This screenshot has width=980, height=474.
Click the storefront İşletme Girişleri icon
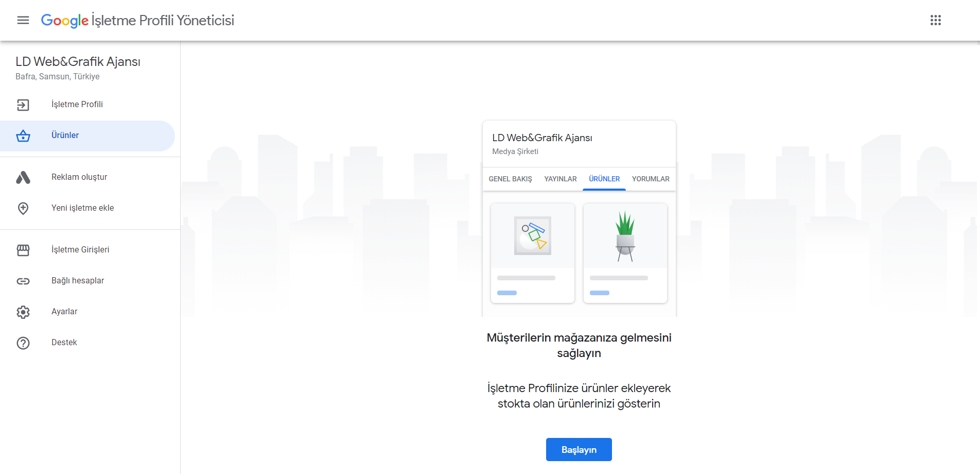tap(23, 250)
